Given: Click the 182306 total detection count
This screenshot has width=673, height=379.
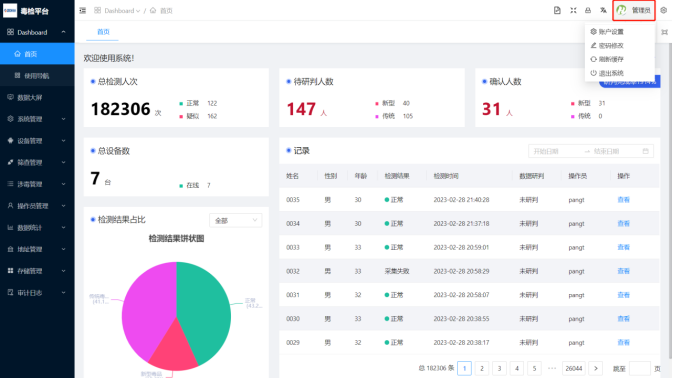Looking at the screenshot, I should (121, 109).
